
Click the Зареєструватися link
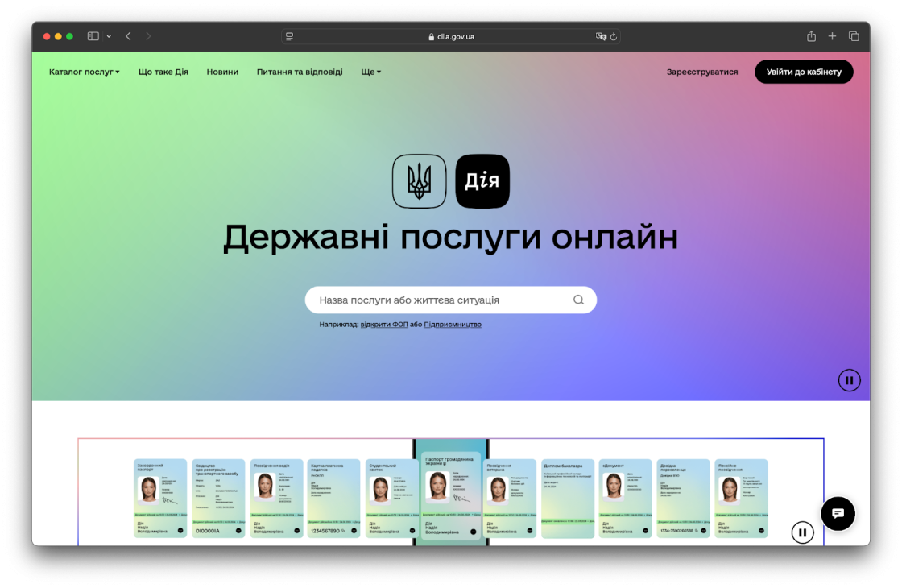pyautogui.click(x=701, y=72)
